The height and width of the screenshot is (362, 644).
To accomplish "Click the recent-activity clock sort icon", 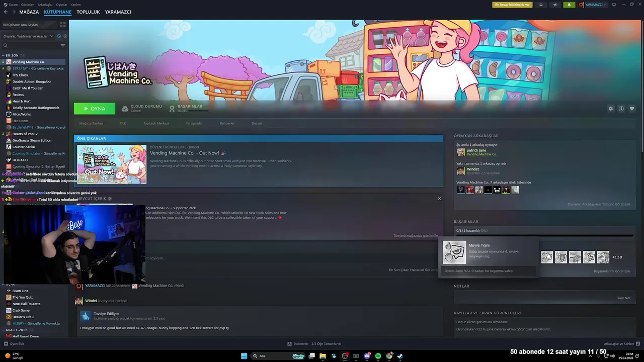I will click(59, 36).
